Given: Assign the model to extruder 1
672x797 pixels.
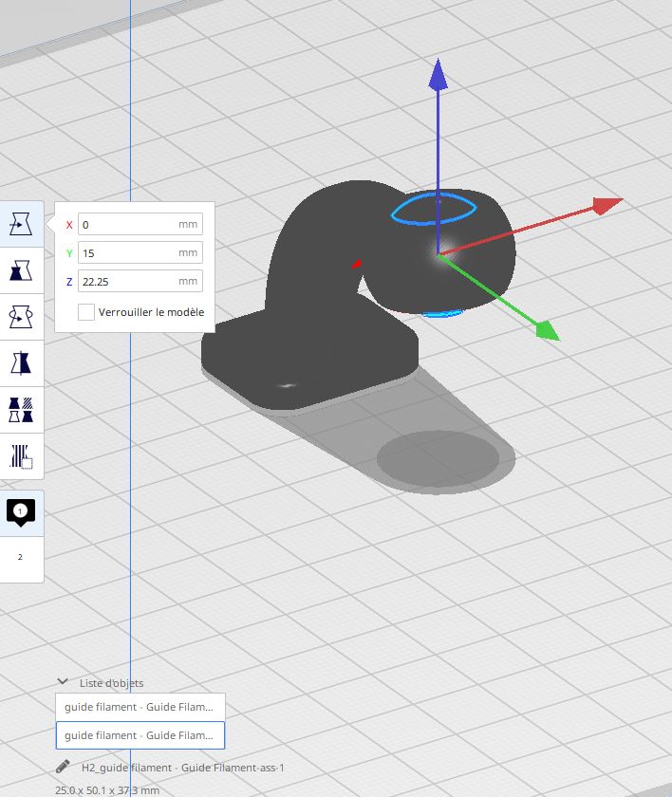Looking at the screenshot, I should tap(21, 512).
